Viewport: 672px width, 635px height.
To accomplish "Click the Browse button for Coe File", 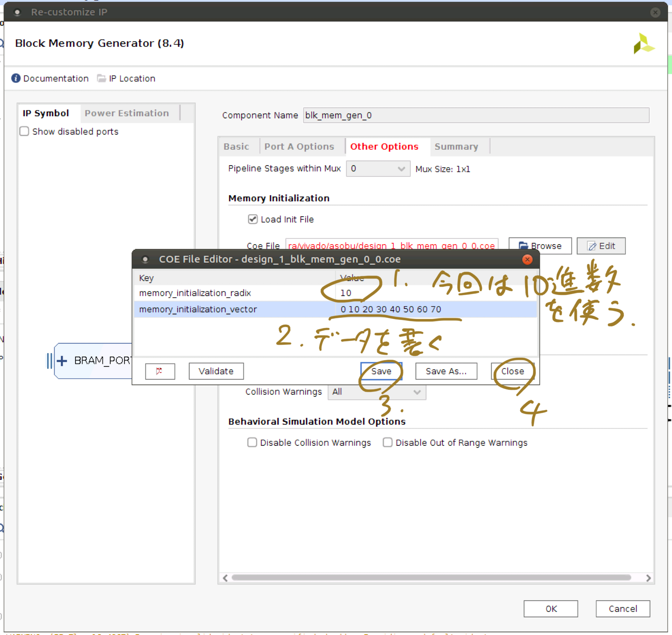I will [x=540, y=246].
